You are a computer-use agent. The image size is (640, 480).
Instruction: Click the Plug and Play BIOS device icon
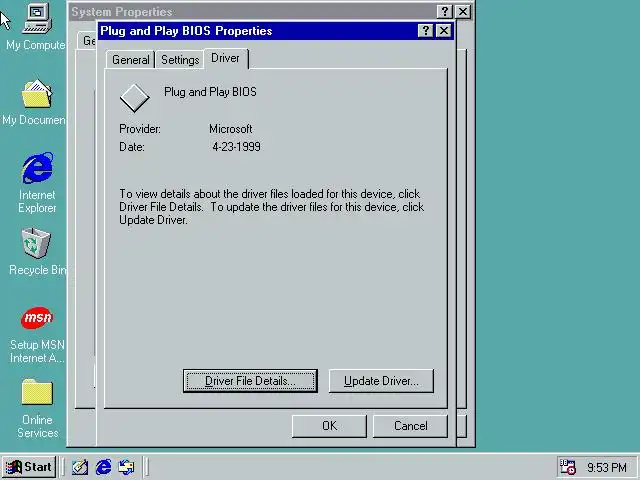click(134, 98)
